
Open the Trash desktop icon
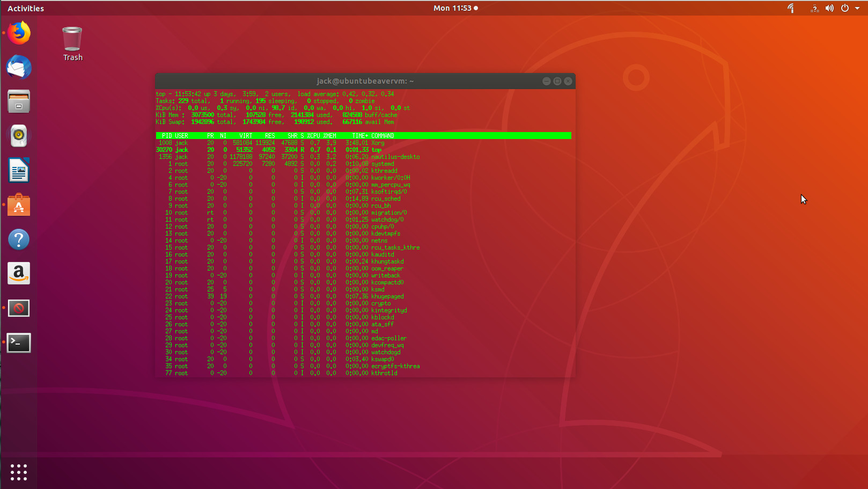(x=72, y=44)
